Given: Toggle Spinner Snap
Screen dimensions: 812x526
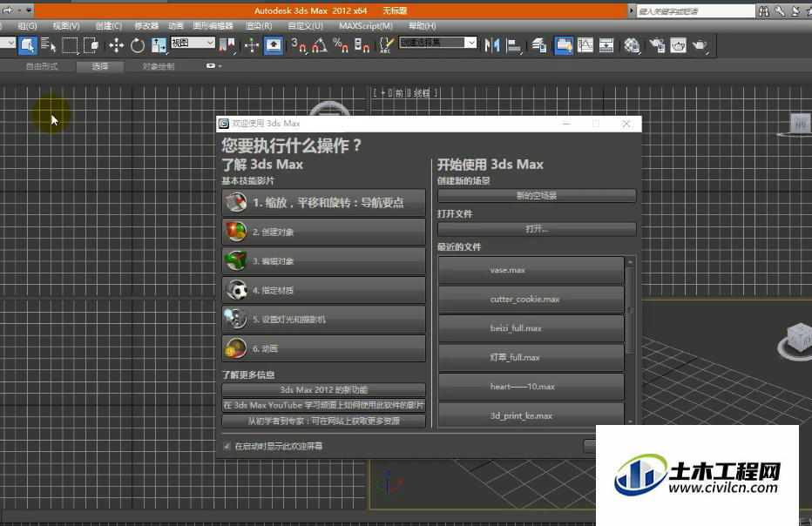Looking at the screenshot, I should point(362,45).
